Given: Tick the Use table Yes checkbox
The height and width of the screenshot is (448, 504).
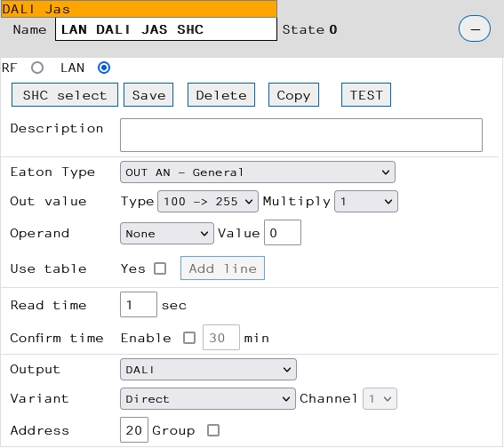Looking at the screenshot, I should pyautogui.click(x=160, y=268).
